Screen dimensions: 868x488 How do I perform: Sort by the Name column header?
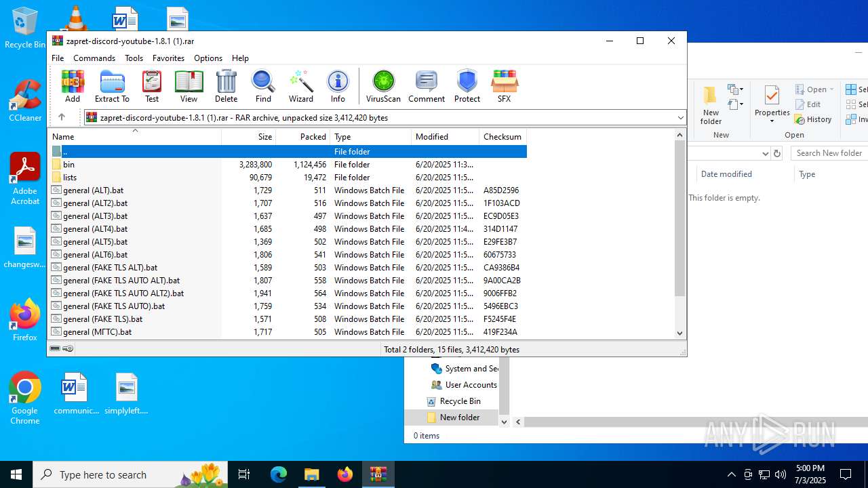[x=135, y=136]
